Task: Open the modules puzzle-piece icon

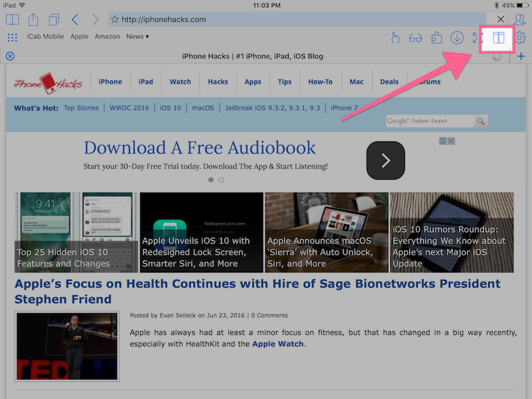Action: [436, 38]
